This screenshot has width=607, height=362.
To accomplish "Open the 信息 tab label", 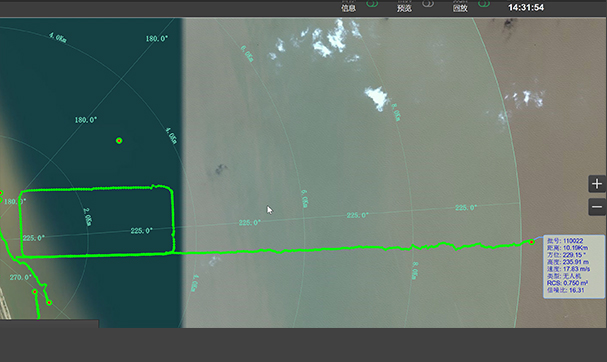I will 348,8.
